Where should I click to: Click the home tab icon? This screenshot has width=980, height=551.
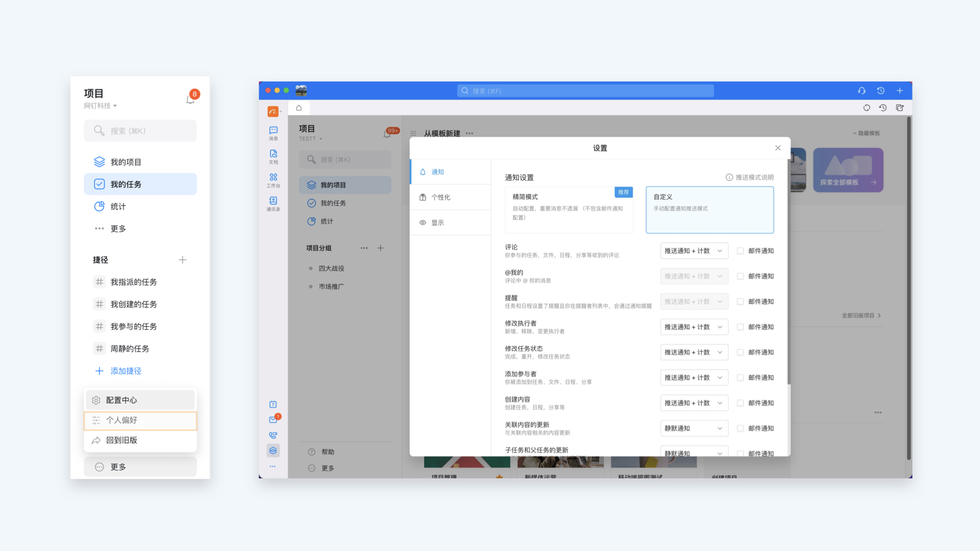[299, 108]
